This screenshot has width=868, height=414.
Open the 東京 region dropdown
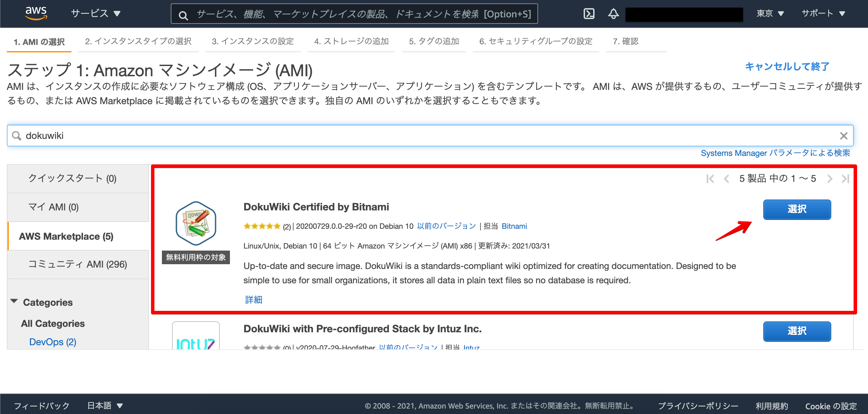point(770,14)
